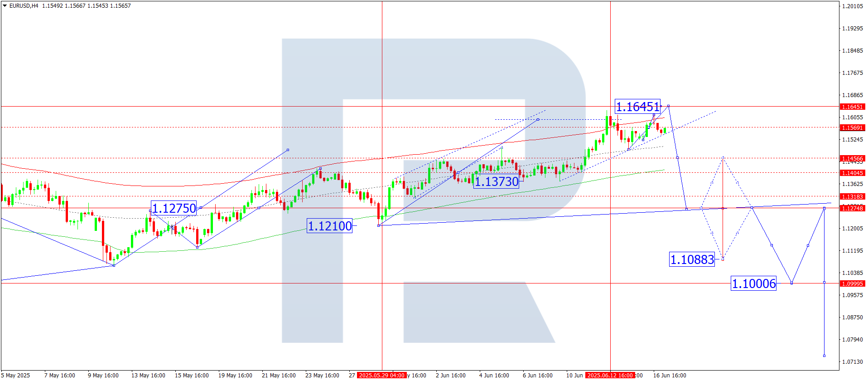Click the 7 May 16:00 date label
868x381 pixels.
(60, 375)
